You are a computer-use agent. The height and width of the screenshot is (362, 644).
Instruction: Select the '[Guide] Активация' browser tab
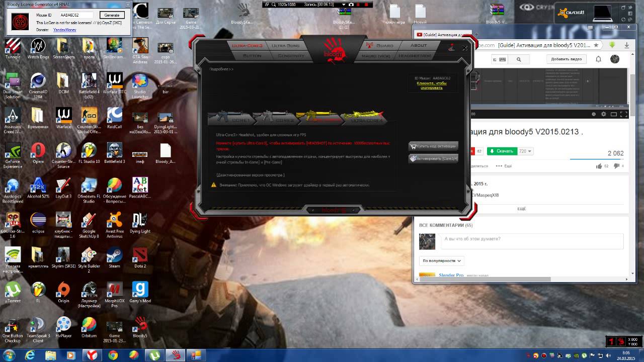[445, 35]
